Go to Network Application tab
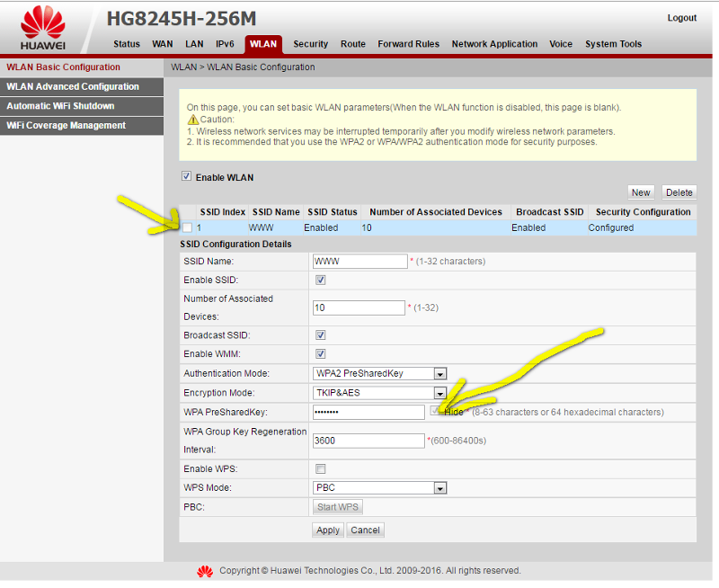 click(494, 44)
